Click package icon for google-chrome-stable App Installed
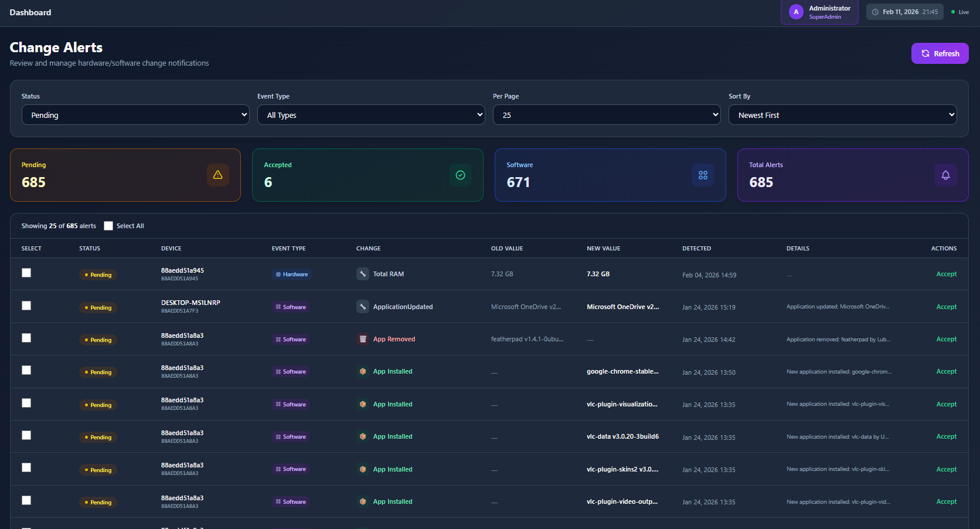 pyautogui.click(x=363, y=371)
